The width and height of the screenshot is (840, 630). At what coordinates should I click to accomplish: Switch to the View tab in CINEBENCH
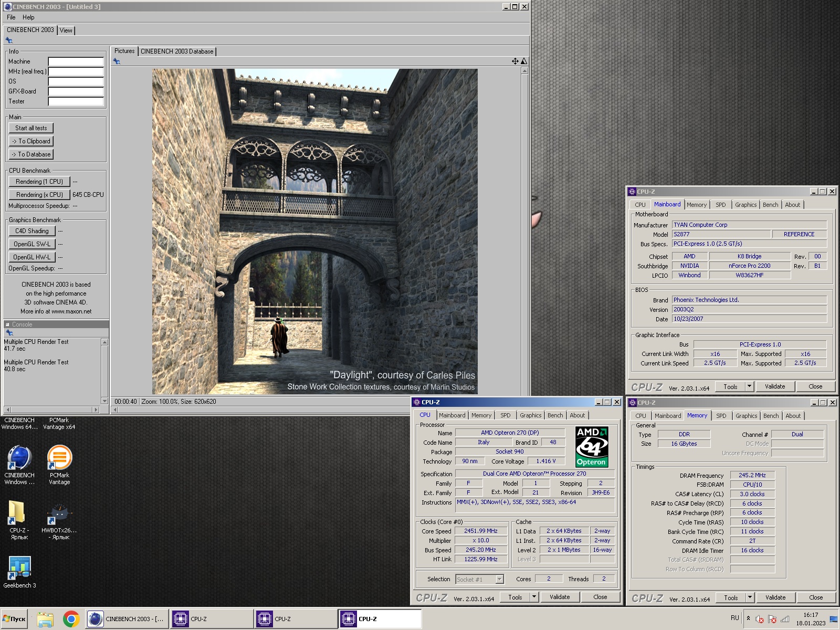coord(66,30)
